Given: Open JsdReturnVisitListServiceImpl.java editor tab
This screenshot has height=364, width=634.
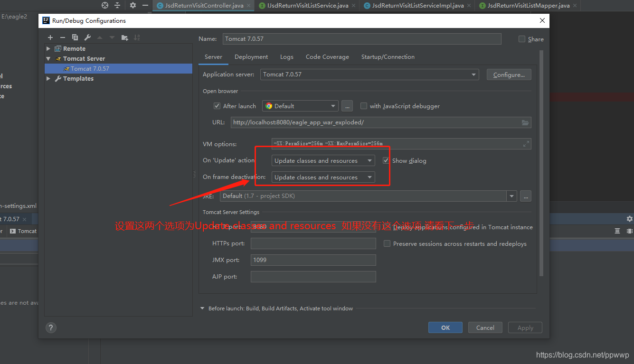Looking at the screenshot, I should (x=418, y=6).
